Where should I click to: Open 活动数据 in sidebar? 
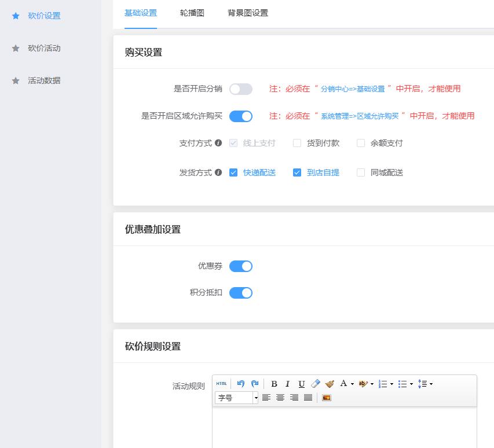[44, 80]
